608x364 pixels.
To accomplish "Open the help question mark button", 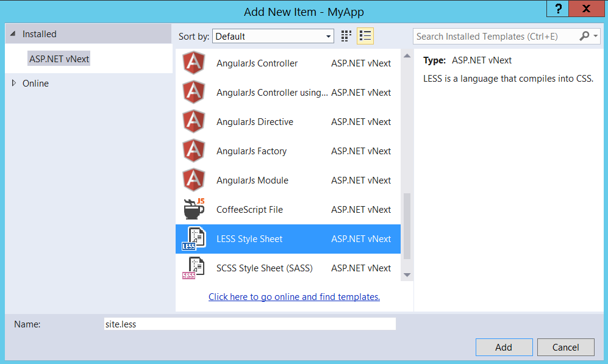I will click(558, 9).
